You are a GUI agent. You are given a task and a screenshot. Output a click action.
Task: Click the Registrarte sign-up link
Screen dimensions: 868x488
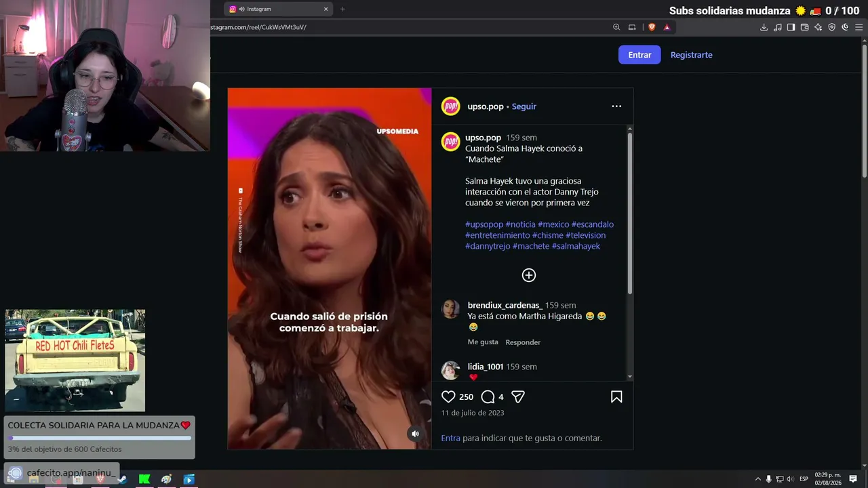coord(692,55)
